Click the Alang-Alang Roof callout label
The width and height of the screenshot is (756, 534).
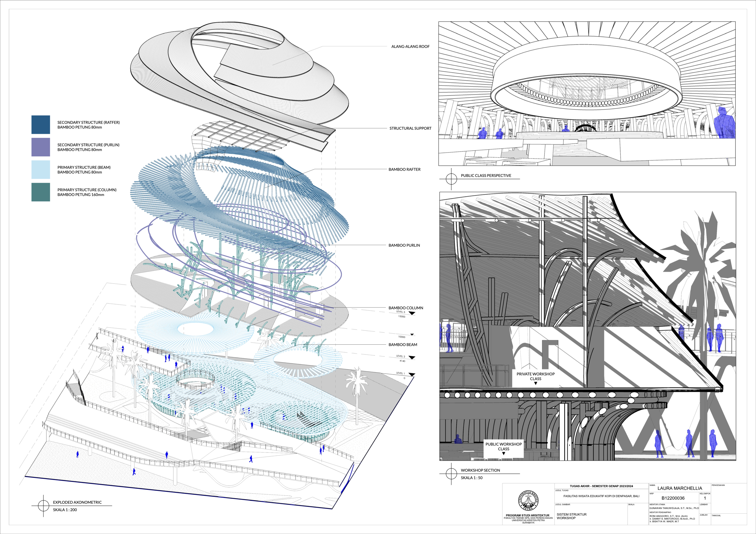click(410, 46)
